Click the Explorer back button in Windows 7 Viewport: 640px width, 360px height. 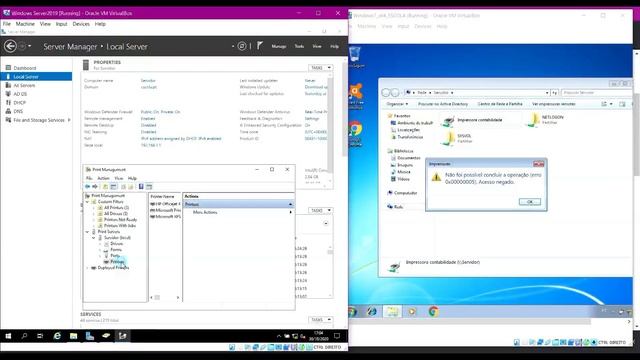(386, 93)
